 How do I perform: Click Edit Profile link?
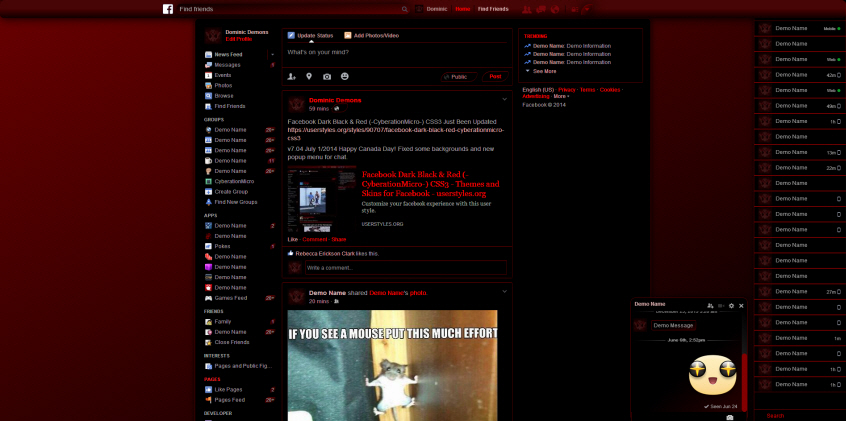[238, 39]
